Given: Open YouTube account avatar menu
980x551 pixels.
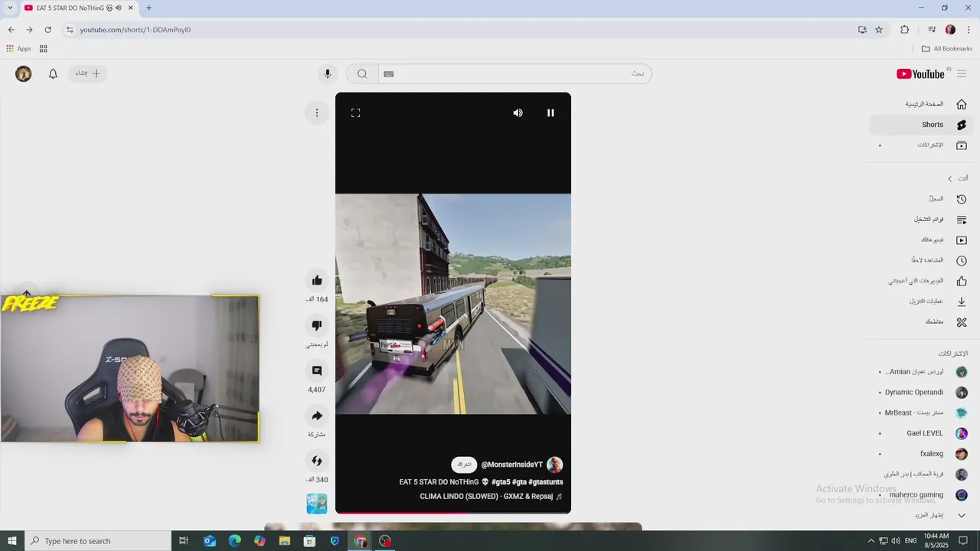Looking at the screenshot, I should click(x=24, y=73).
